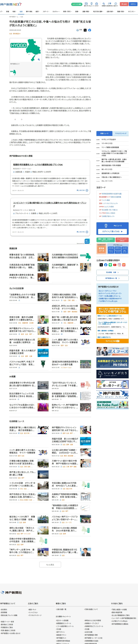
Task: Open the 看護師 job listing title
Action: pyautogui.click(x=38, y=165)
